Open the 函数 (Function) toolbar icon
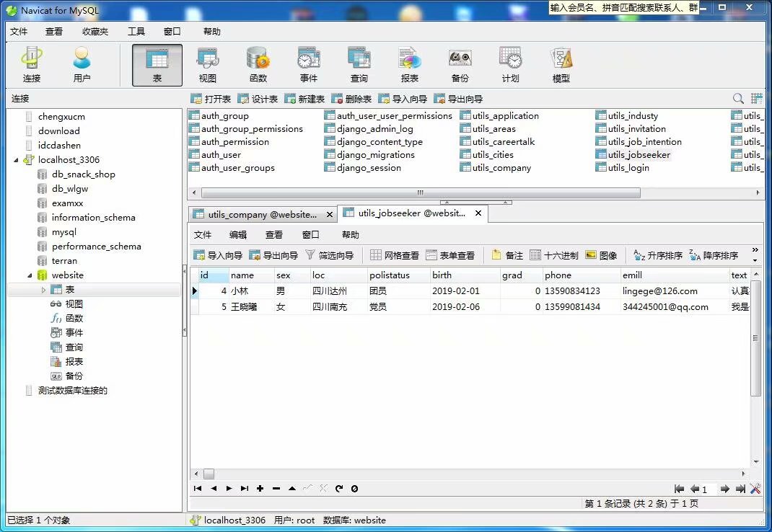This screenshot has height=532, width=772. point(258,64)
